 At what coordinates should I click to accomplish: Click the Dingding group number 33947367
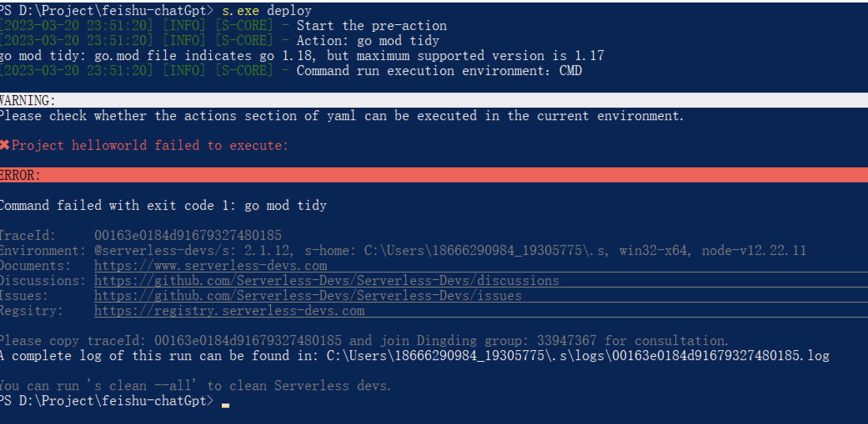567,341
